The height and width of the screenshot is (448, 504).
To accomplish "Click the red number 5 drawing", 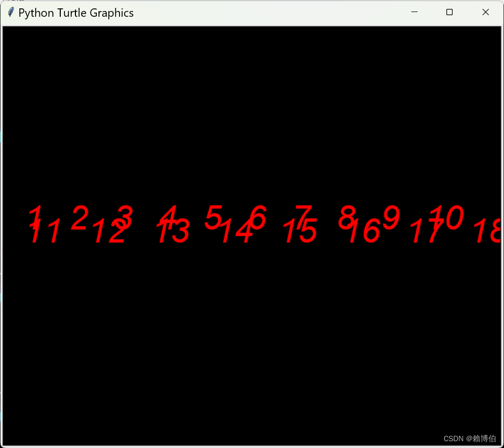I will coord(214,216).
